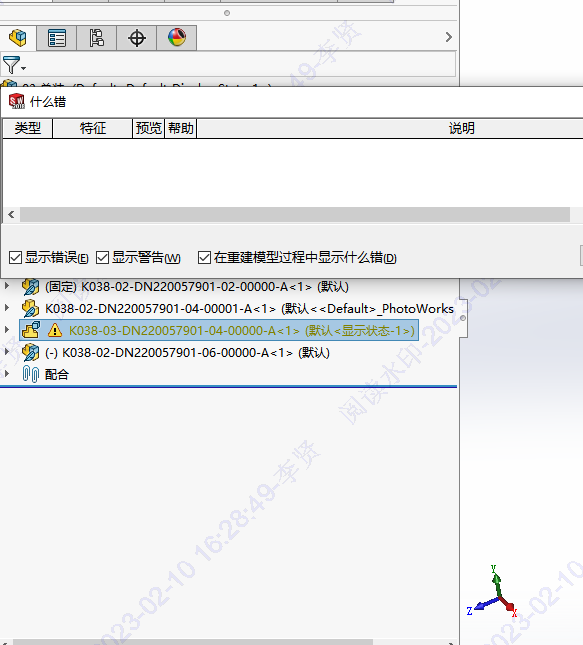Open the DimXpertManager crosshair tab
The image size is (583, 645).
[137, 38]
